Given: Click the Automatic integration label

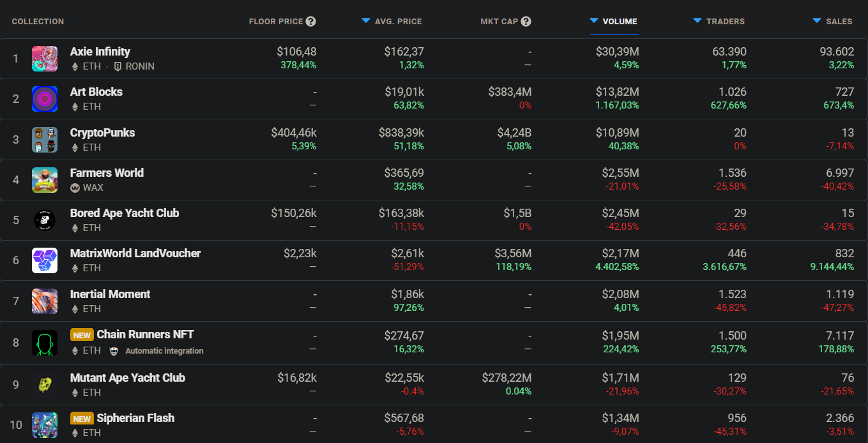Looking at the screenshot, I should pyautogui.click(x=164, y=351).
